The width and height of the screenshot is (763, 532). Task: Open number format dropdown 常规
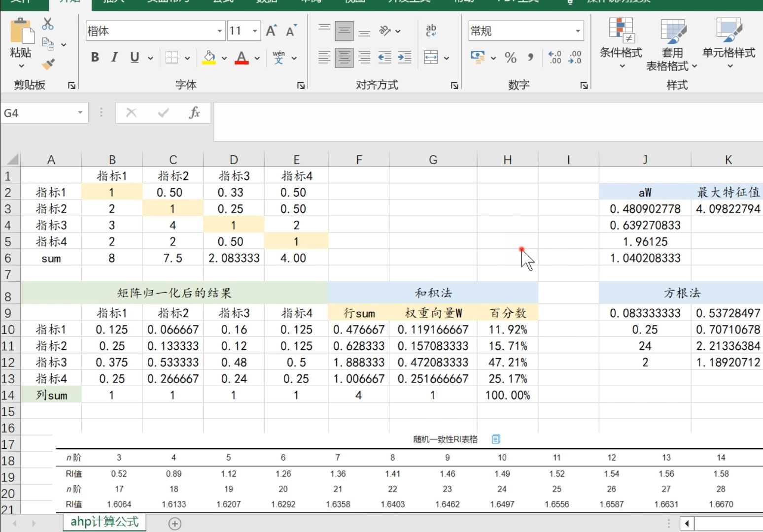click(578, 31)
